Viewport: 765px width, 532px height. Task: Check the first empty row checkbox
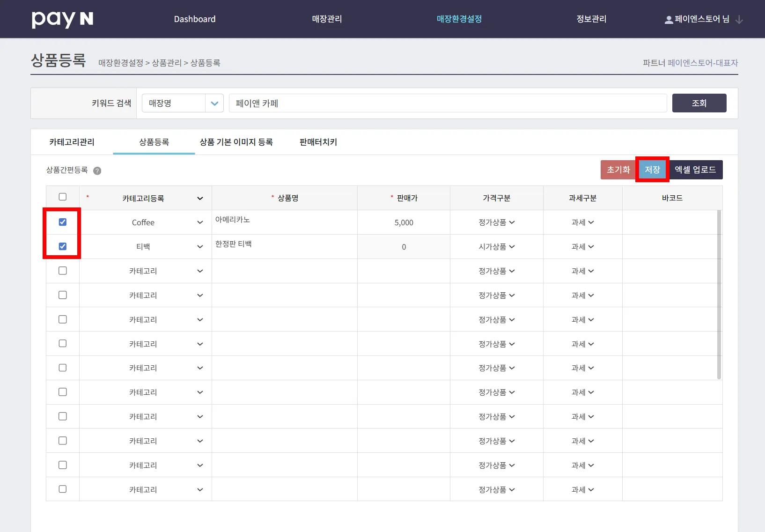point(63,271)
